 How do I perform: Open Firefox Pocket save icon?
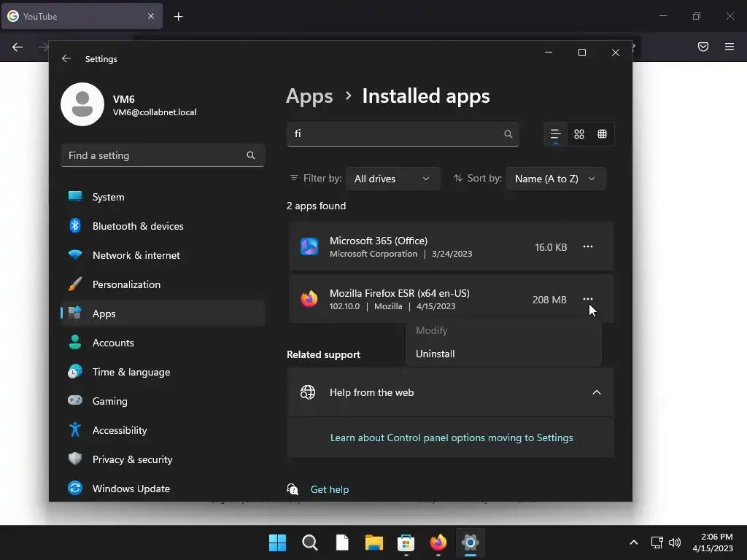[x=703, y=47]
